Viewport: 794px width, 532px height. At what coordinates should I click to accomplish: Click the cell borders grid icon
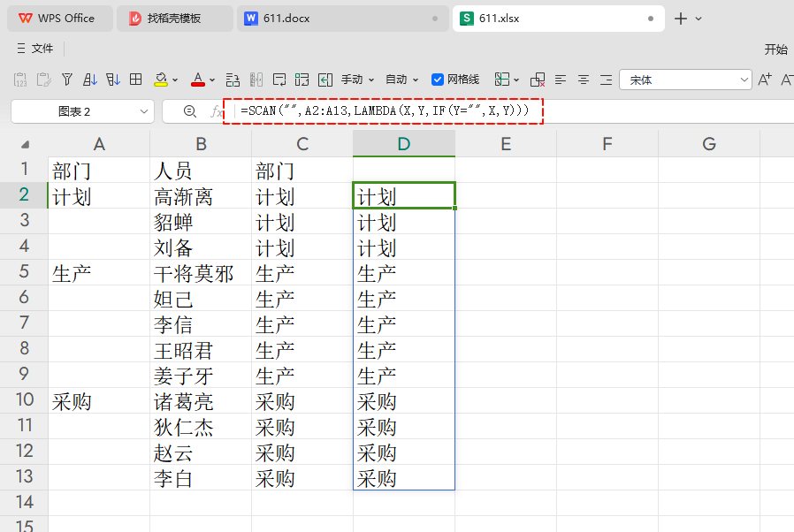[135, 80]
